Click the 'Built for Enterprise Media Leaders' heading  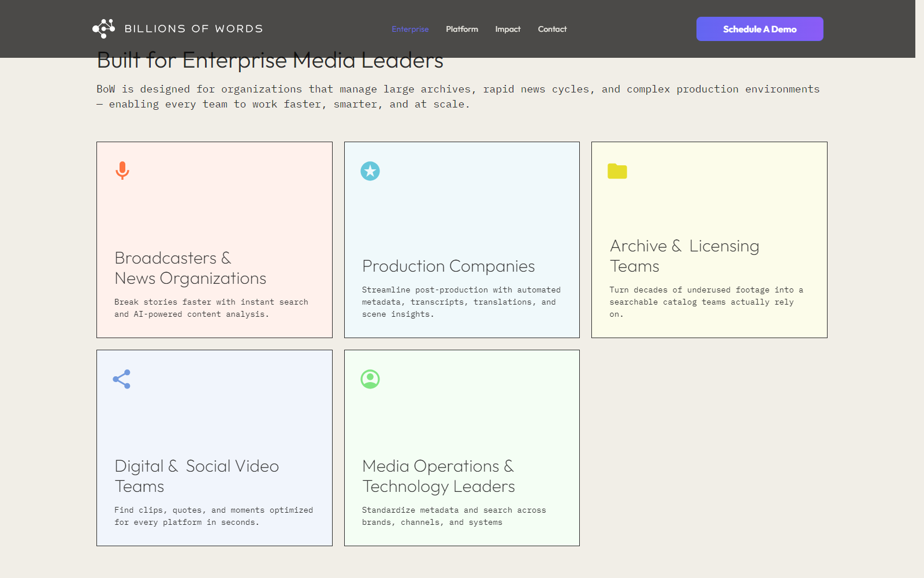point(270,61)
